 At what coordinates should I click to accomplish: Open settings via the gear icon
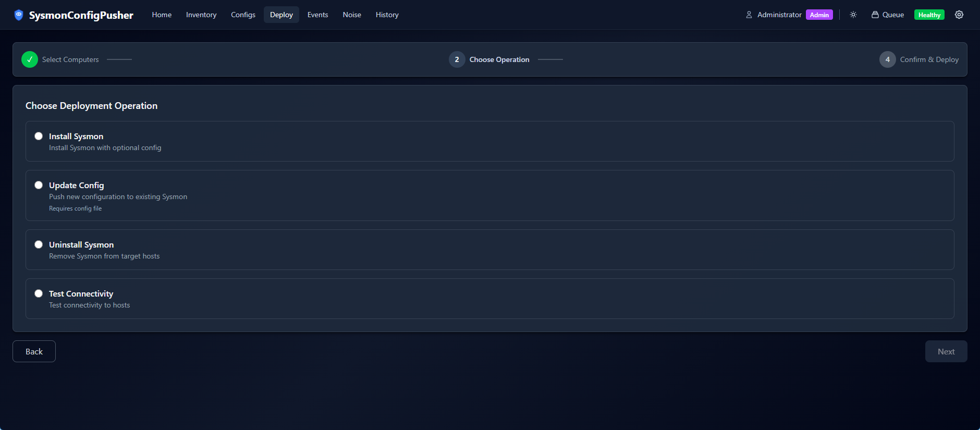[x=959, y=15]
